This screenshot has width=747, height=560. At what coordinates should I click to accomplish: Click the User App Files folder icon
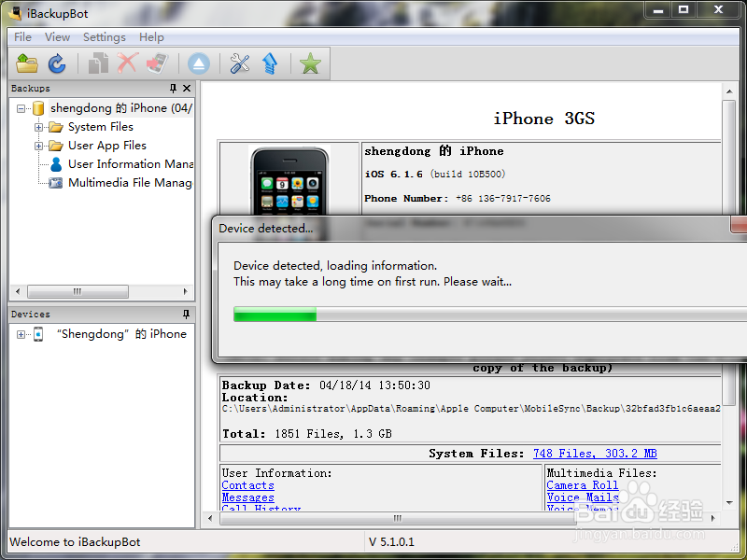pos(56,146)
